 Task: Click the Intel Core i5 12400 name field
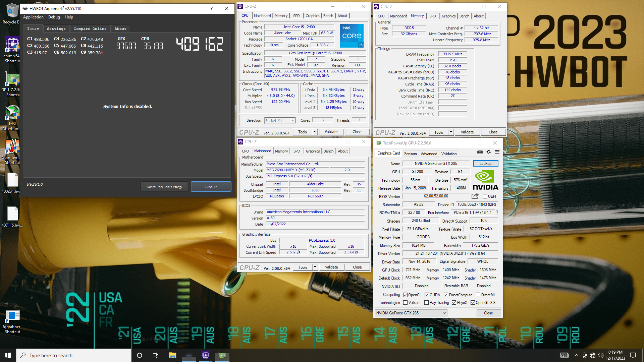tap(299, 27)
